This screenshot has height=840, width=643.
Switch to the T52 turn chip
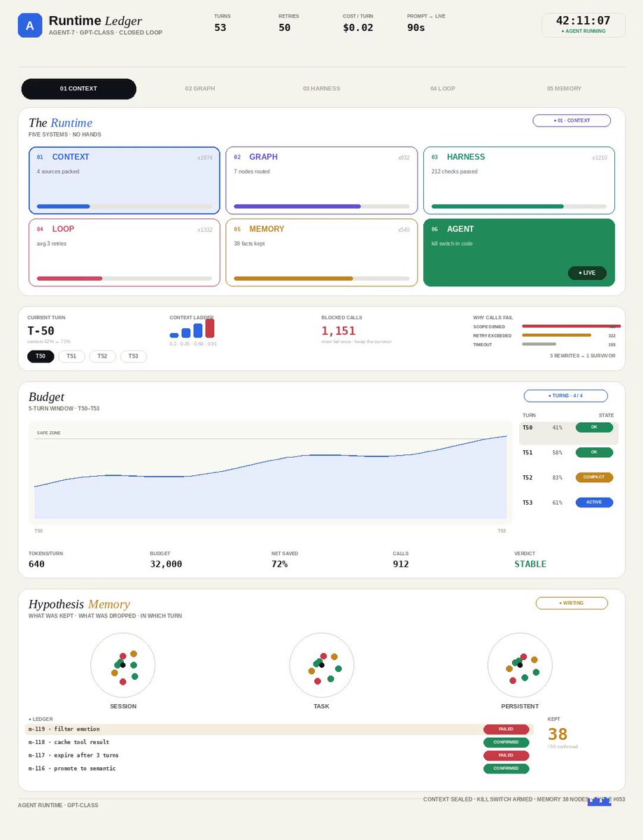click(x=102, y=356)
